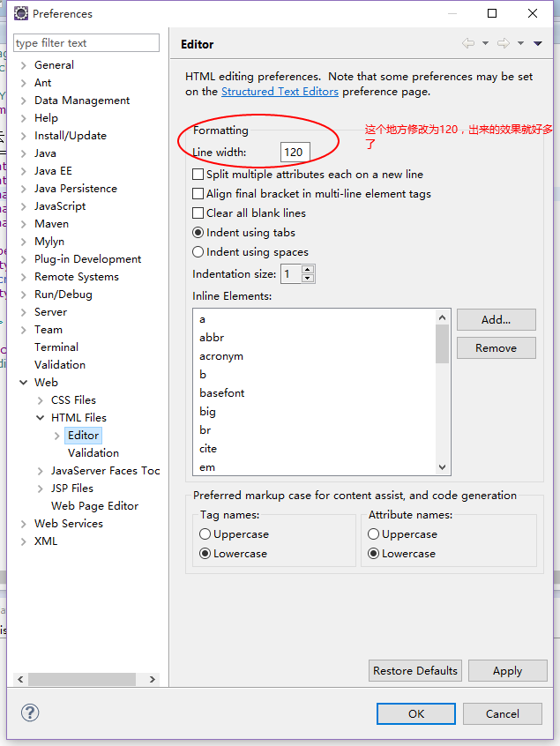Expand the JSP Files node

click(41, 489)
